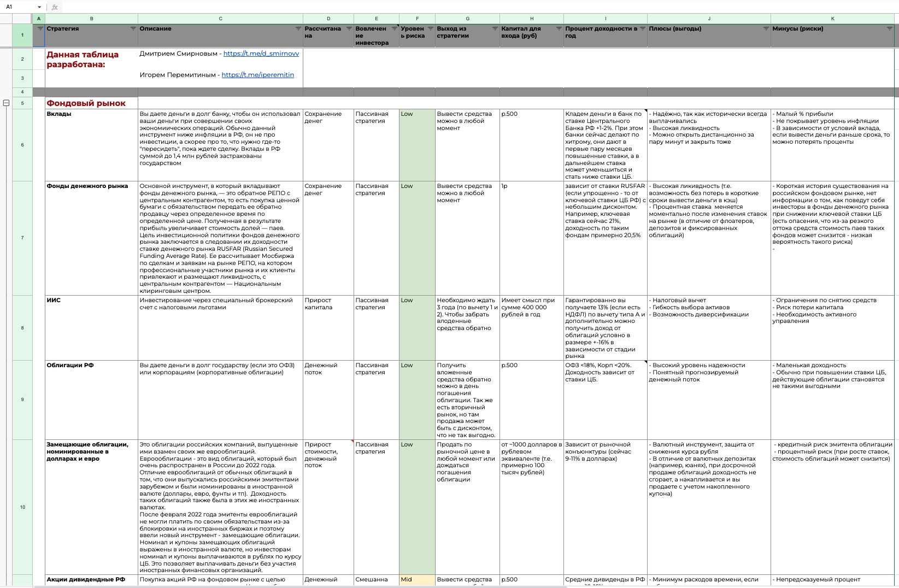Select row 6 header
Image resolution: width=899 pixels, height=588 pixels.
pyautogui.click(x=22, y=145)
